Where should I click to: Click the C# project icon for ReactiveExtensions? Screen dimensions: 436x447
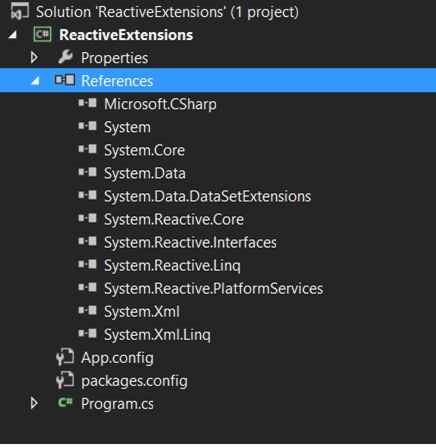[x=42, y=34]
